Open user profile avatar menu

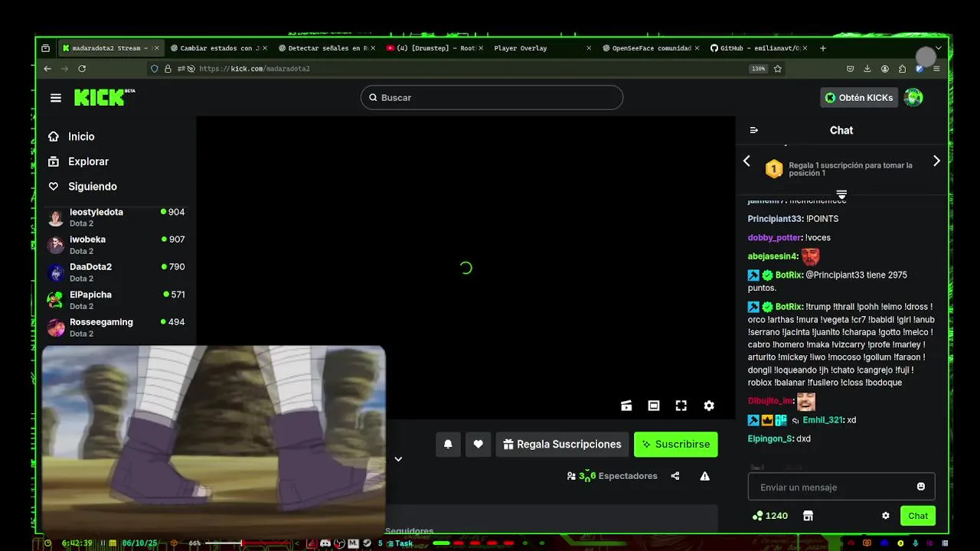click(x=913, y=97)
